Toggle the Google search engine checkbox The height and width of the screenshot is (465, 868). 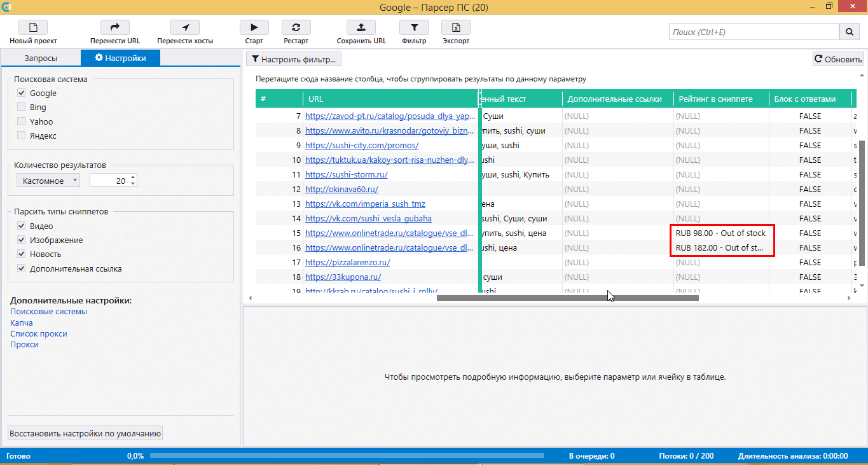[x=21, y=93]
